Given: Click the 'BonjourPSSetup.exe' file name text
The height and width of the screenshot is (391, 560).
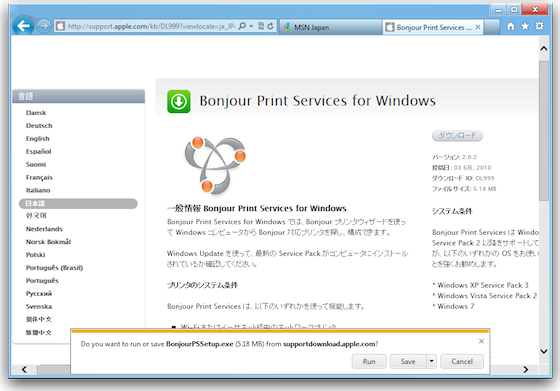Looking at the screenshot, I should (199, 344).
